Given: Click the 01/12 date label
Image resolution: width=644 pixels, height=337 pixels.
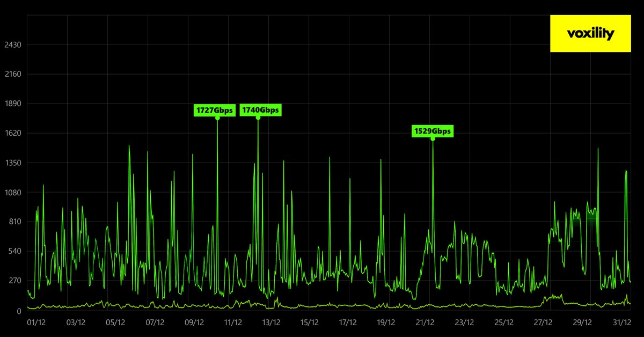Looking at the screenshot, I should [x=36, y=323].
